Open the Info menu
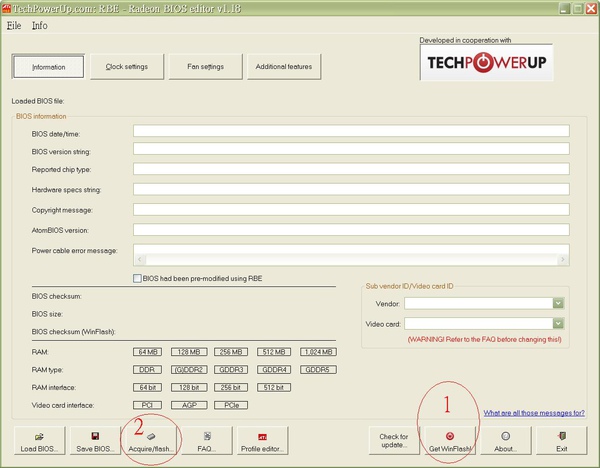 point(39,26)
